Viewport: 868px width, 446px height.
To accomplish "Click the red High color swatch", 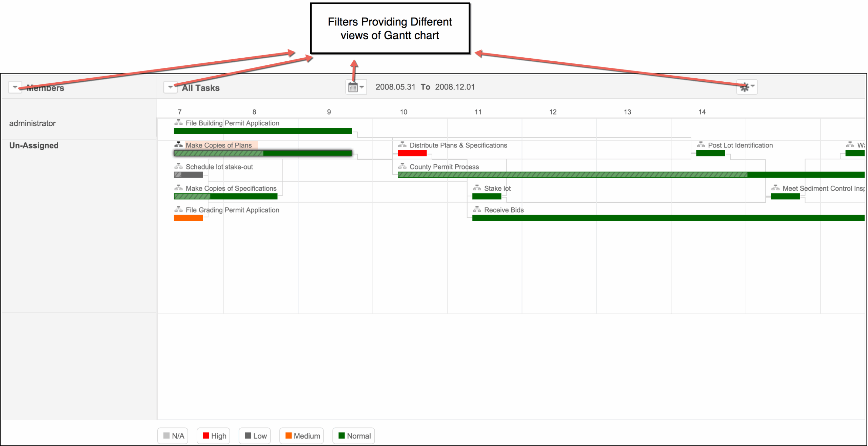I will click(x=205, y=436).
